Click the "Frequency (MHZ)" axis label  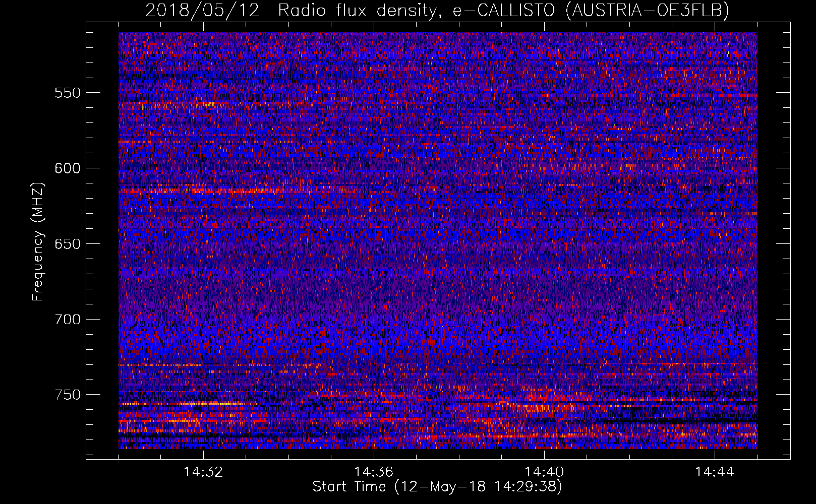(38, 242)
